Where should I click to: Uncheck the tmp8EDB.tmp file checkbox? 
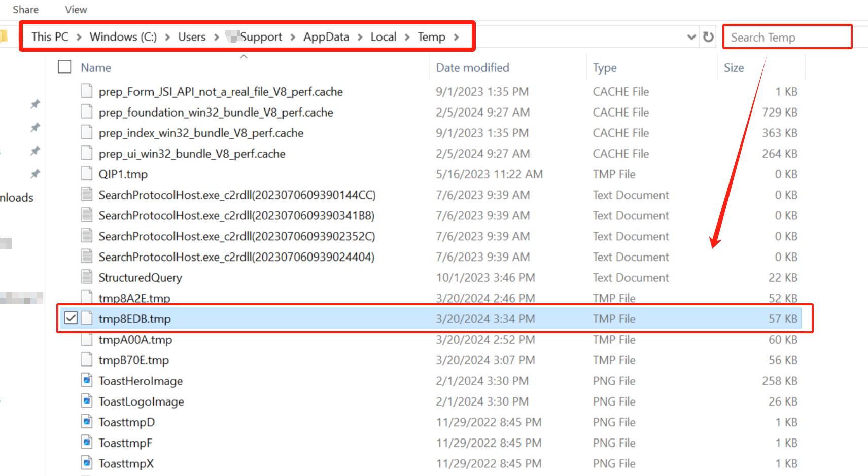(71, 318)
